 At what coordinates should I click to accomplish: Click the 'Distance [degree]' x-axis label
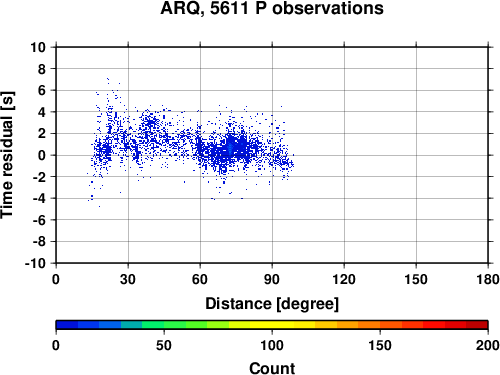coord(272,304)
